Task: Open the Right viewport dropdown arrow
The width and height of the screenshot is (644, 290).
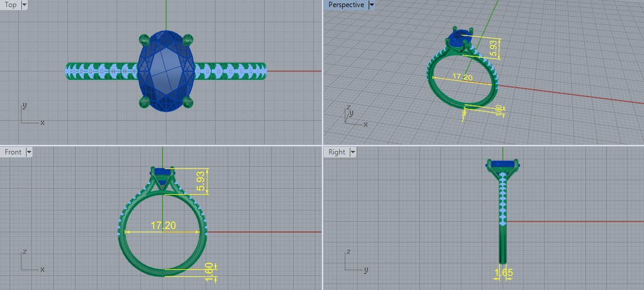Action: (352, 152)
